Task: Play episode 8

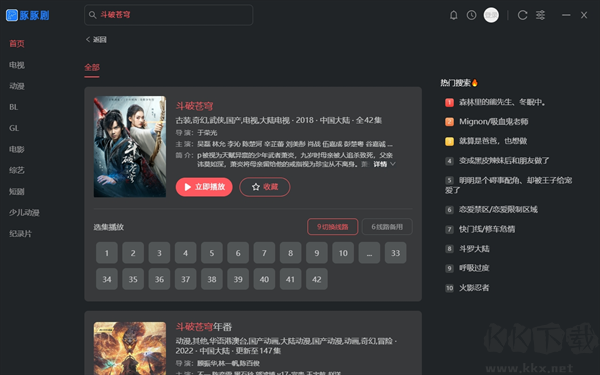Action: pyautogui.click(x=290, y=253)
